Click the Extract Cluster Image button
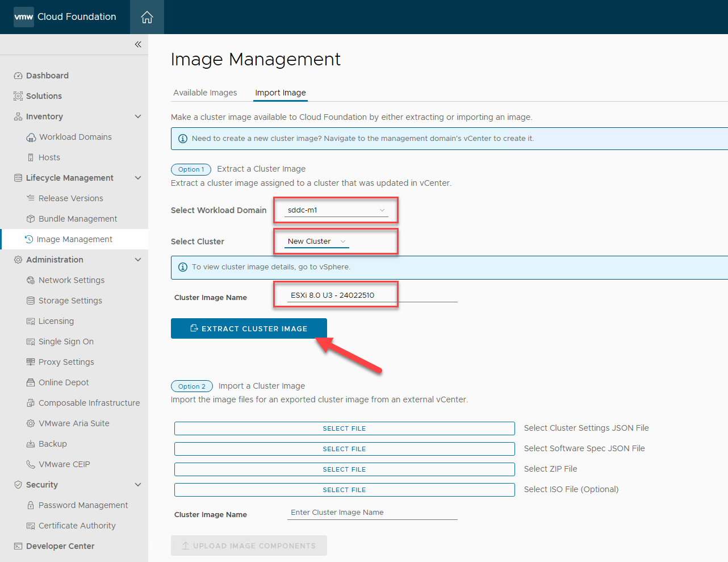Image resolution: width=728 pixels, height=562 pixels. pyautogui.click(x=249, y=328)
